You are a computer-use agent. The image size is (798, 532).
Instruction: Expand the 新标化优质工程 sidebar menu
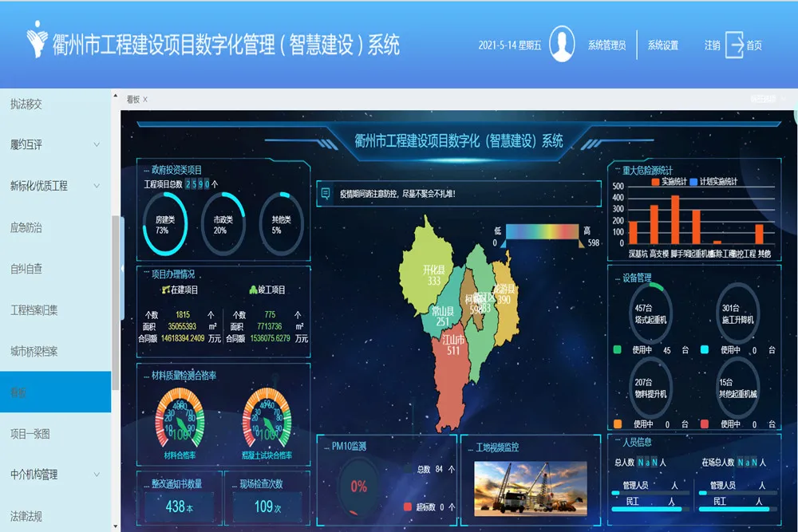click(x=97, y=186)
